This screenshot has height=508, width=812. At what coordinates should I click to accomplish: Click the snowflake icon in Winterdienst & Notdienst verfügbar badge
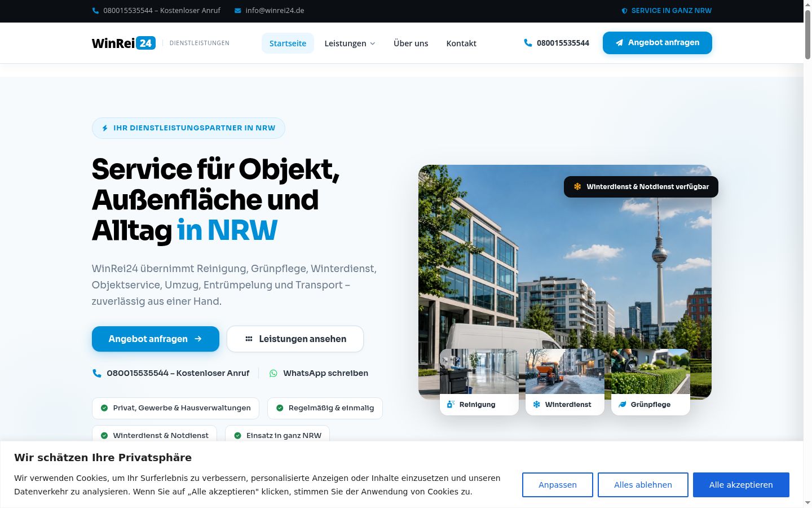click(x=577, y=187)
